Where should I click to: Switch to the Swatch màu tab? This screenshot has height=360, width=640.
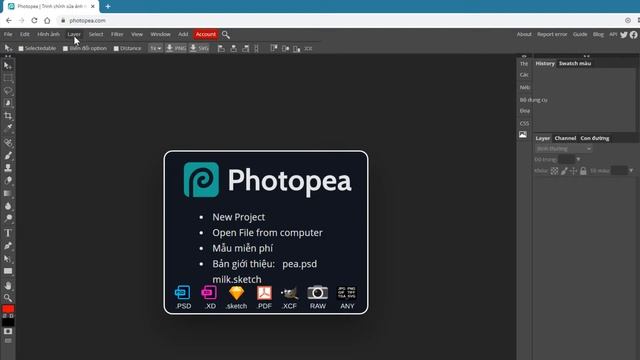(x=575, y=64)
